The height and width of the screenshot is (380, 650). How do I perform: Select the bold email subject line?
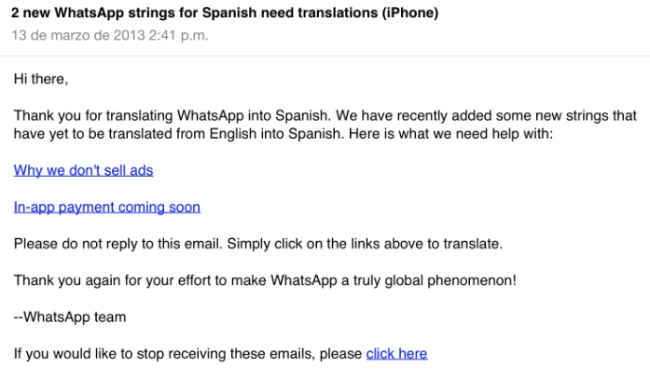(225, 13)
